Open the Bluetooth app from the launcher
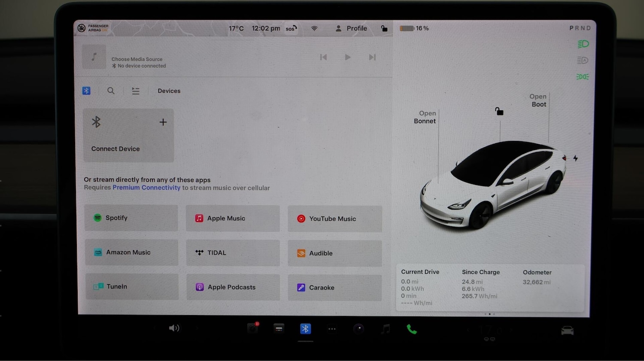Viewport: 644px width, 361px height. click(305, 328)
